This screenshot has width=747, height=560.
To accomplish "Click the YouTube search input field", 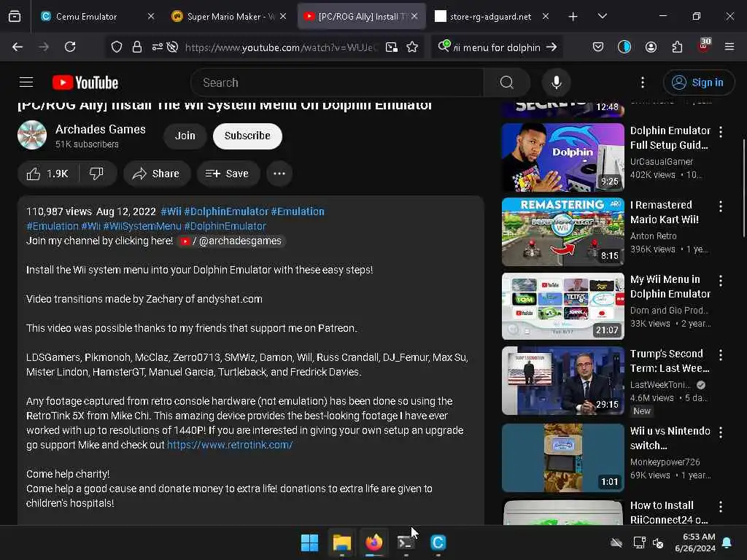I will tap(337, 82).
